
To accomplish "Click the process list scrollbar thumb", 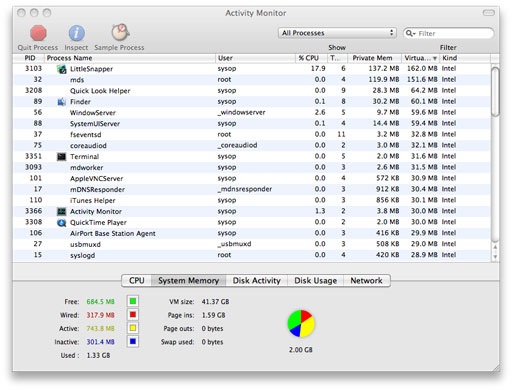I will [495, 92].
